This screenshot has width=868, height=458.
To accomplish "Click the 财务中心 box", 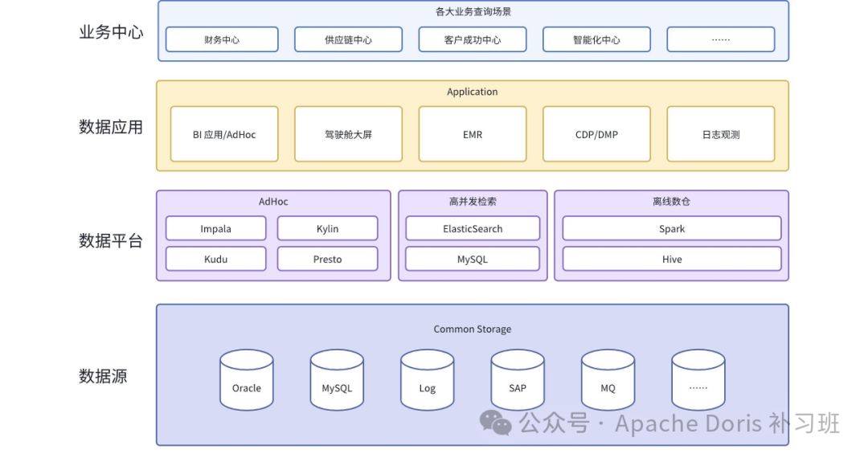I will (222, 40).
